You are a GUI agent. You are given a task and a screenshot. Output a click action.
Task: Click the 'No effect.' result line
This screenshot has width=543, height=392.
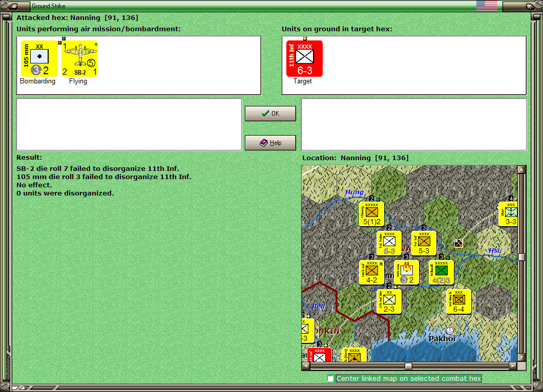(34, 185)
